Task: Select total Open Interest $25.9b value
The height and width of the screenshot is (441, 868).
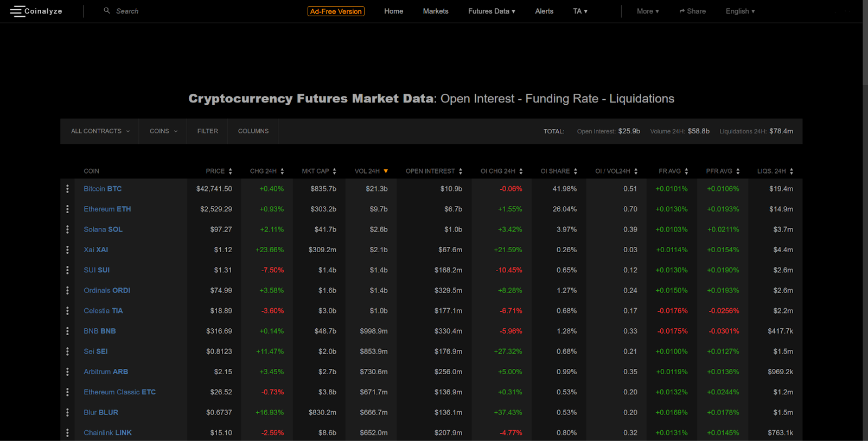Action: (629, 131)
